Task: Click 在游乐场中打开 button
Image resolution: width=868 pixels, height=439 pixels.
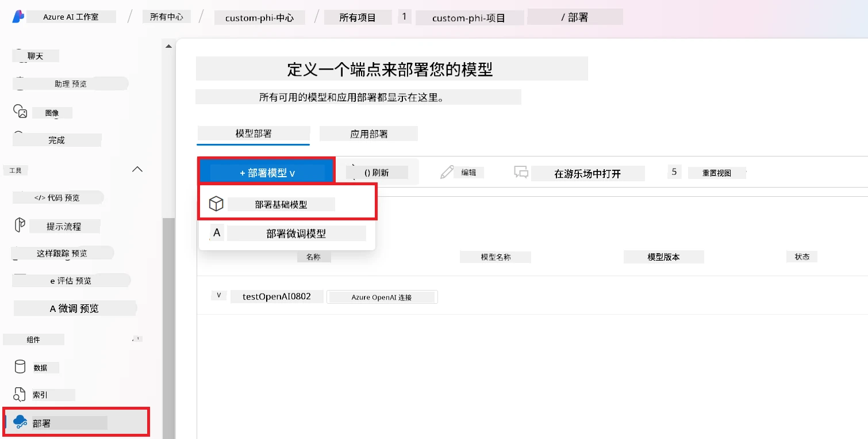Action: tap(587, 174)
